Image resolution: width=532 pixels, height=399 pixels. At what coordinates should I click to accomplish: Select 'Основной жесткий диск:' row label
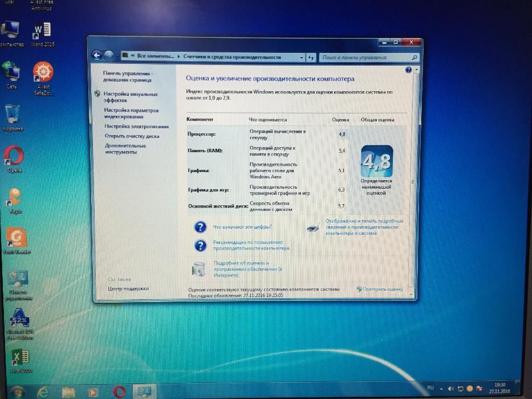218,206
